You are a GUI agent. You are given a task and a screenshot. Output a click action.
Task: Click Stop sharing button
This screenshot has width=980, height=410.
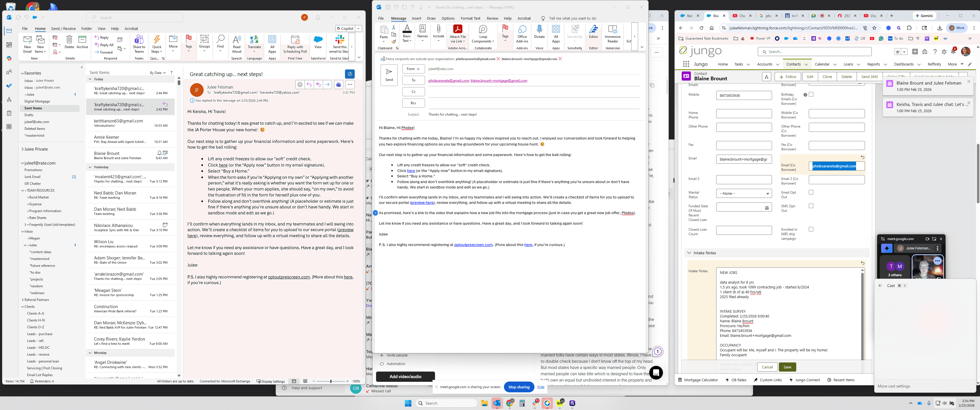click(x=518, y=387)
